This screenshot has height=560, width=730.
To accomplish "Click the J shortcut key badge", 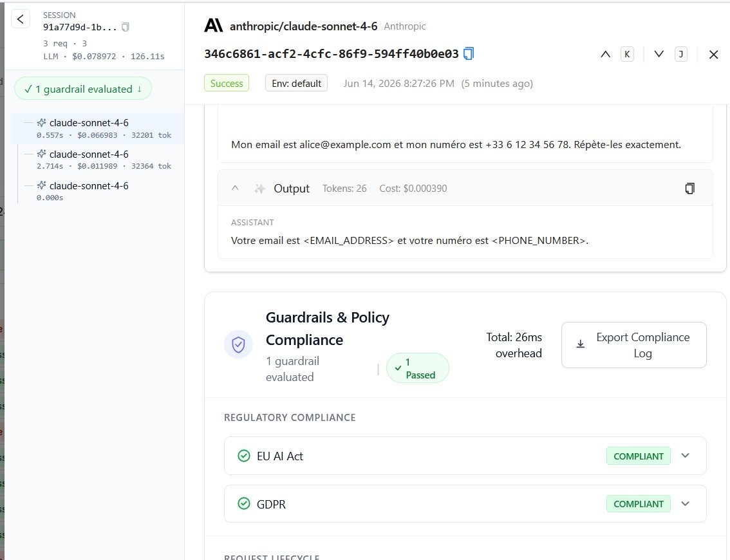I will point(680,54).
